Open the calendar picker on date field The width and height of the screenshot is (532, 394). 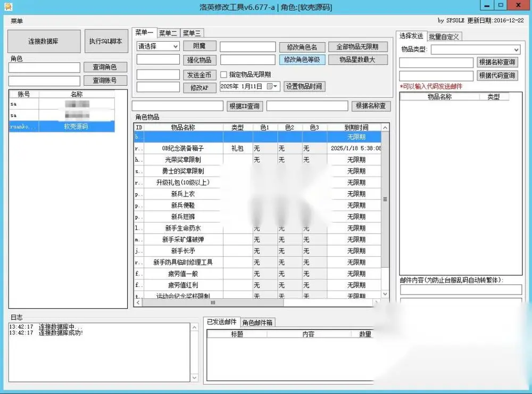pos(270,86)
